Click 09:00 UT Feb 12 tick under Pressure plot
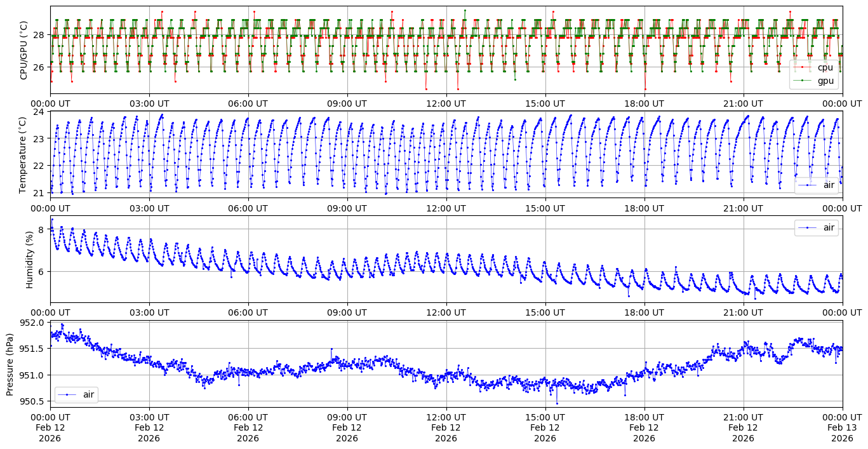 [347, 427]
